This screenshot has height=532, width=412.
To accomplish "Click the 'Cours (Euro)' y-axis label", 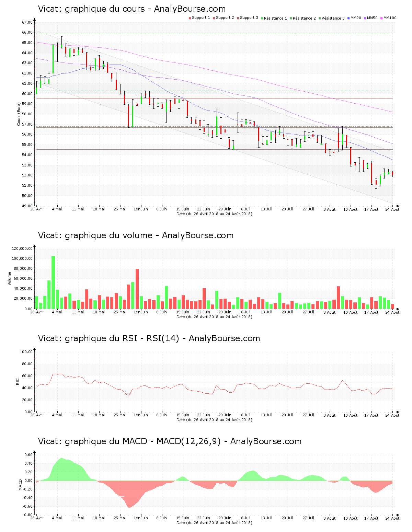I will [x=19, y=114].
